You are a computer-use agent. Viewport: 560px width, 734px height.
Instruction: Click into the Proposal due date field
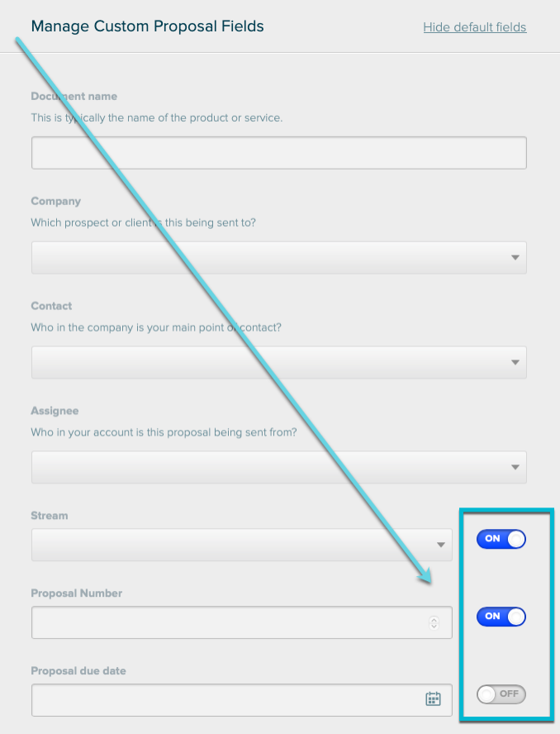[242, 700]
